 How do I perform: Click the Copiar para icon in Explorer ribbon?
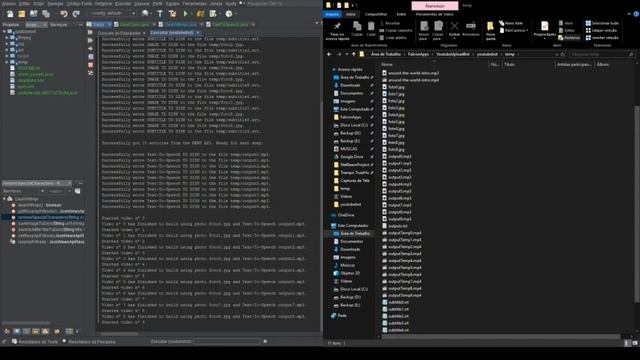coord(438,27)
